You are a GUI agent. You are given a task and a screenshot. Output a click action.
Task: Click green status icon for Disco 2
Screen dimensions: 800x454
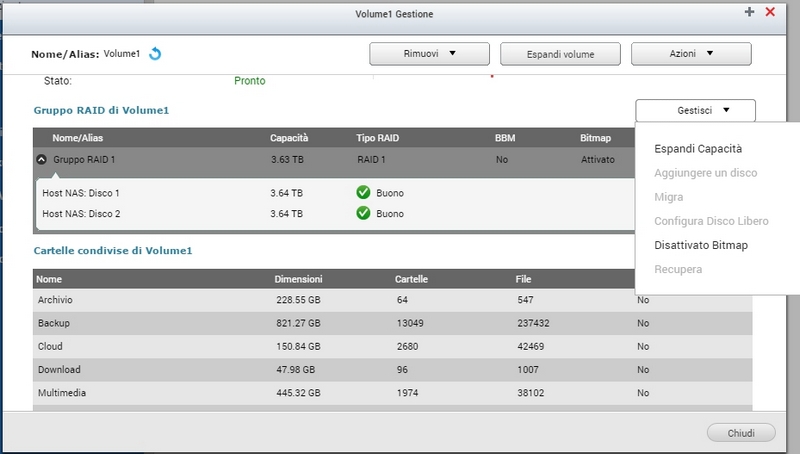[363, 214]
